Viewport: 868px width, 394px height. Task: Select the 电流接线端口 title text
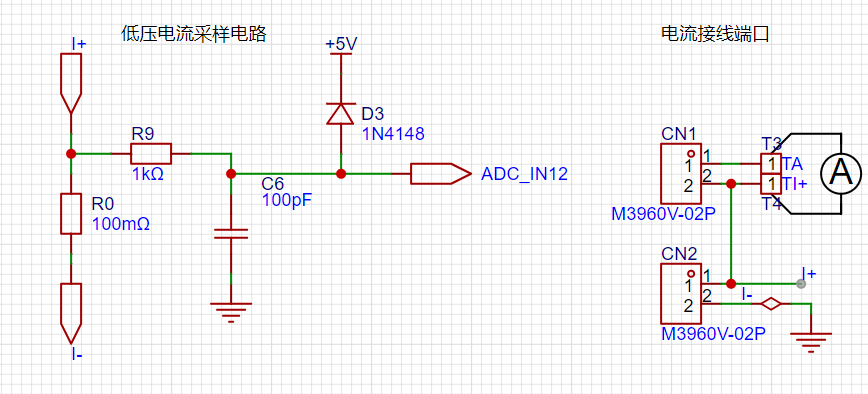[x=715, y=34]
